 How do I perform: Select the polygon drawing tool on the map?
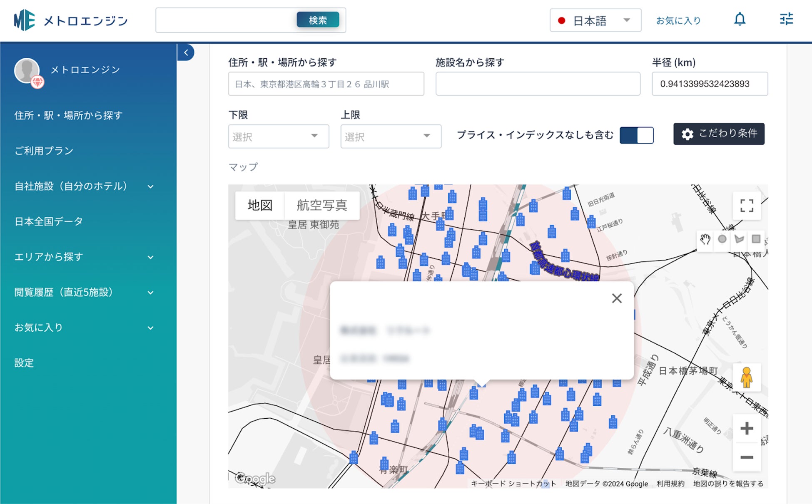tap(739, 239)
